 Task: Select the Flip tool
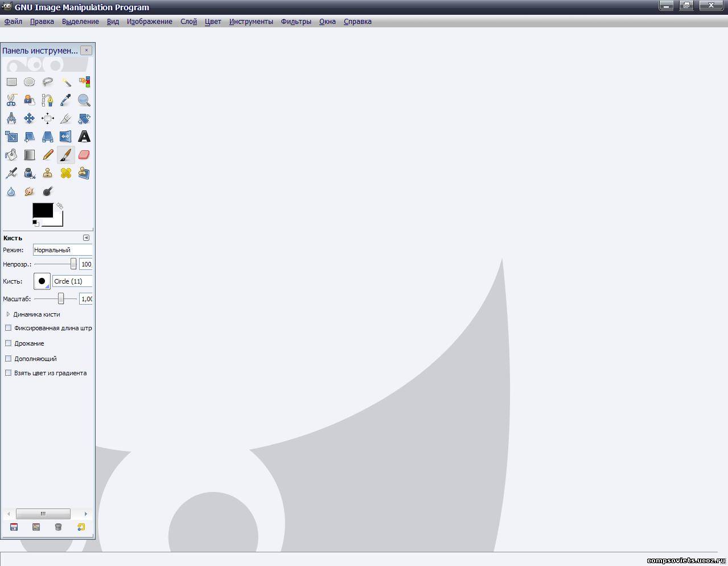click(x=66, y=137)
